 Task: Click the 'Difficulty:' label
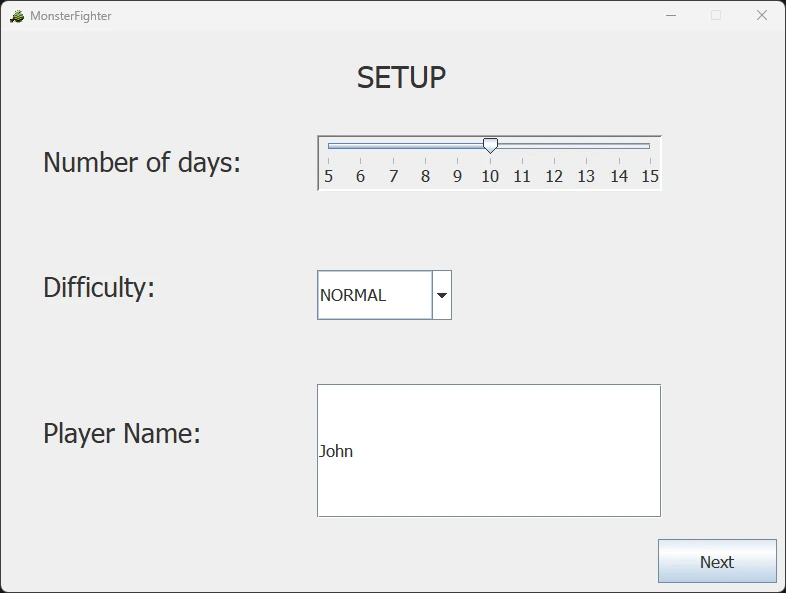click(x=99, y=288)
